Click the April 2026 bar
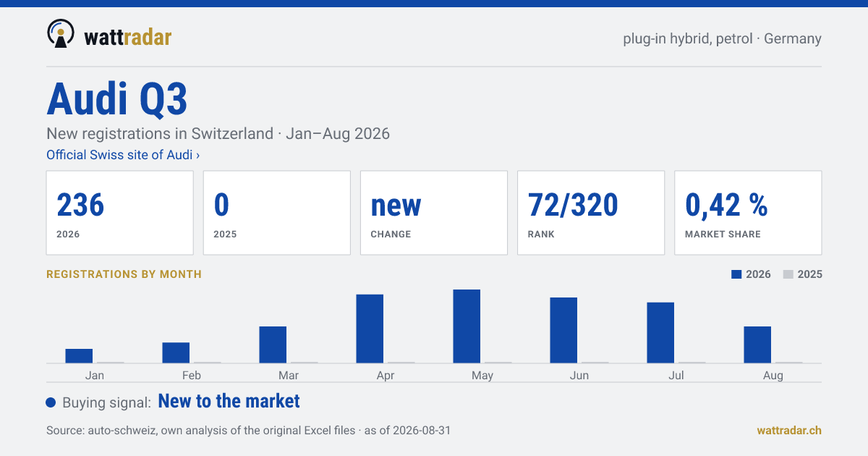Screen dimensions: 868x456 370,329
